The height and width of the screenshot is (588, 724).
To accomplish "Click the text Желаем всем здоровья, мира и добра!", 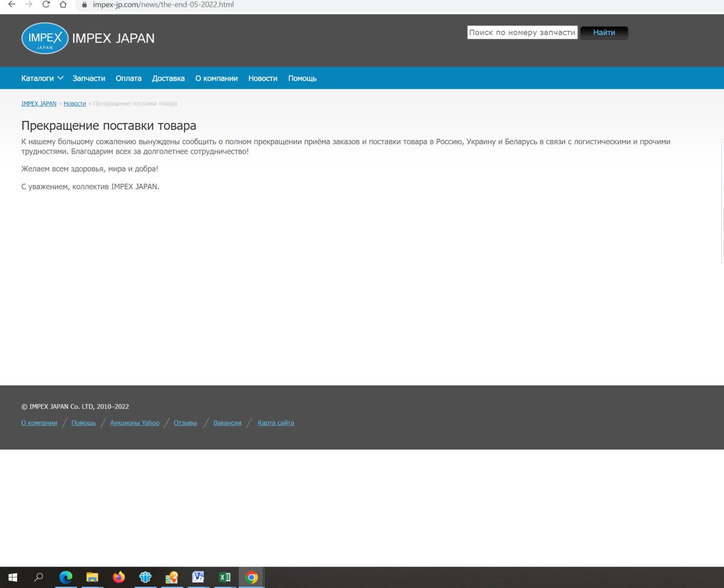I will tap(90, 169).
